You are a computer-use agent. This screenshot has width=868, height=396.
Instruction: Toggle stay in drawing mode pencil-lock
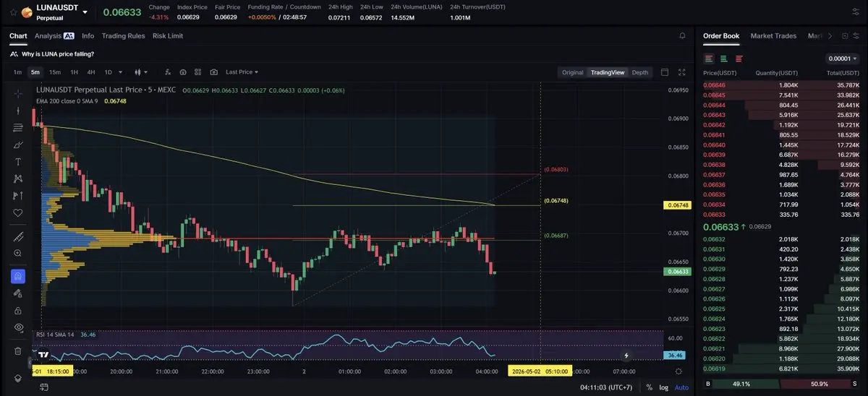coord(18,293)
